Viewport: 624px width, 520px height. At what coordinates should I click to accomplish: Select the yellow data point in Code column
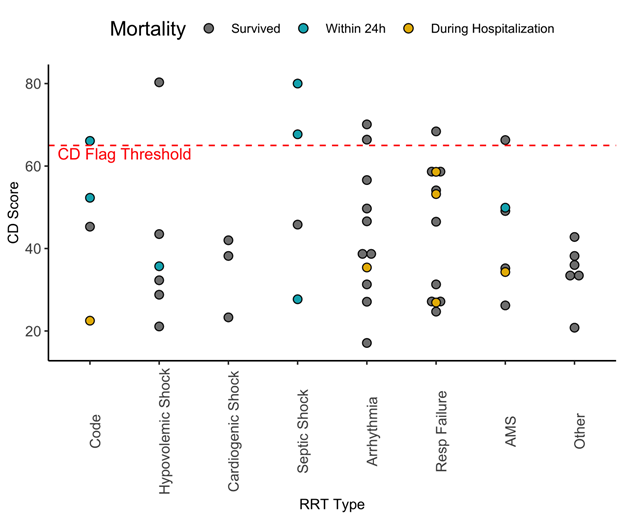coord(90,321)
